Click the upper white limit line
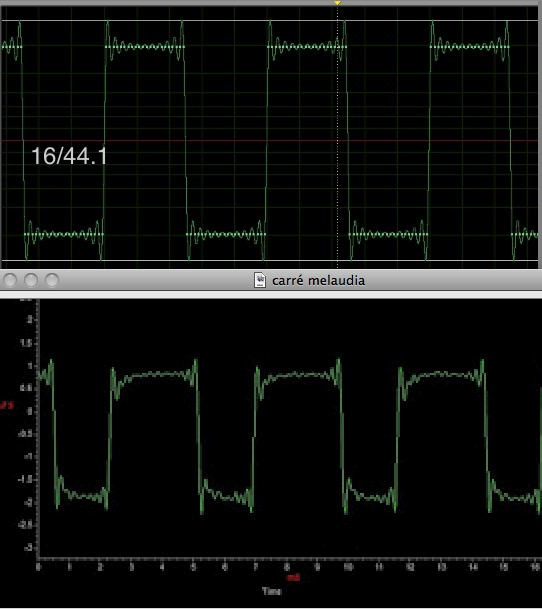This screenshot has width=542, height=609. 270,20
